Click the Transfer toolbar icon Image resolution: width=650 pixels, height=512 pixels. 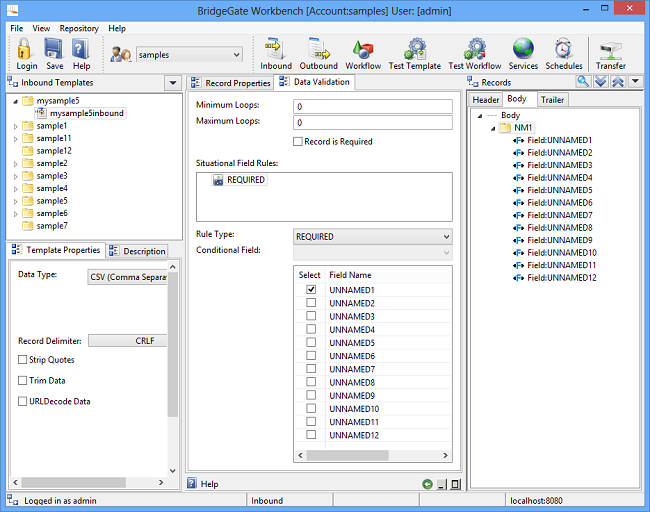pos(611,51)
